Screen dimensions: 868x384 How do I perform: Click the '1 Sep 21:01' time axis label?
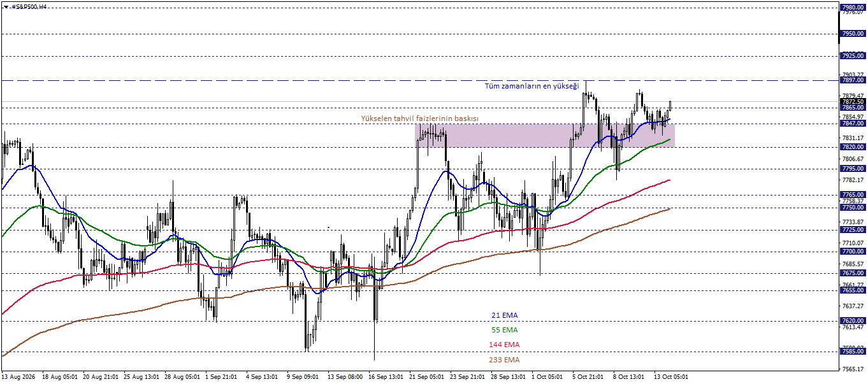point(221,377)
